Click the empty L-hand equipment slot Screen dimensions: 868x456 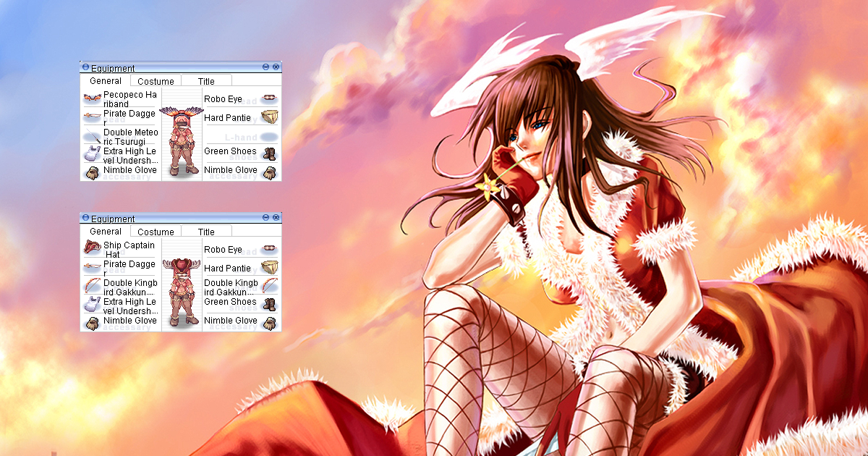click(269, 136)
